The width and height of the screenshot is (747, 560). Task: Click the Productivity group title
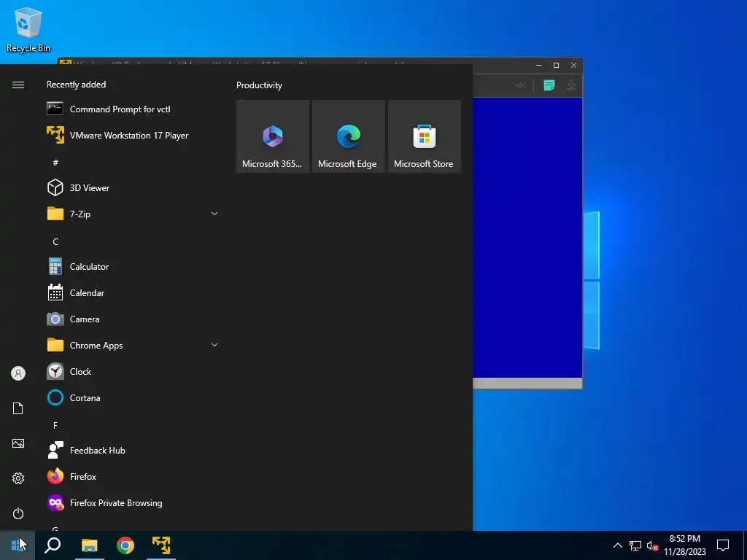tap(259, 85)
